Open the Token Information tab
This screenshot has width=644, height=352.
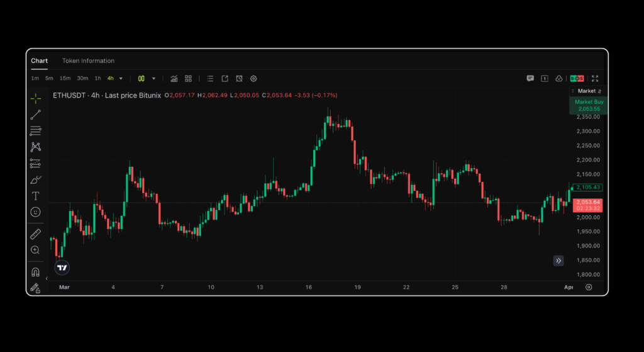click(88, 60)
